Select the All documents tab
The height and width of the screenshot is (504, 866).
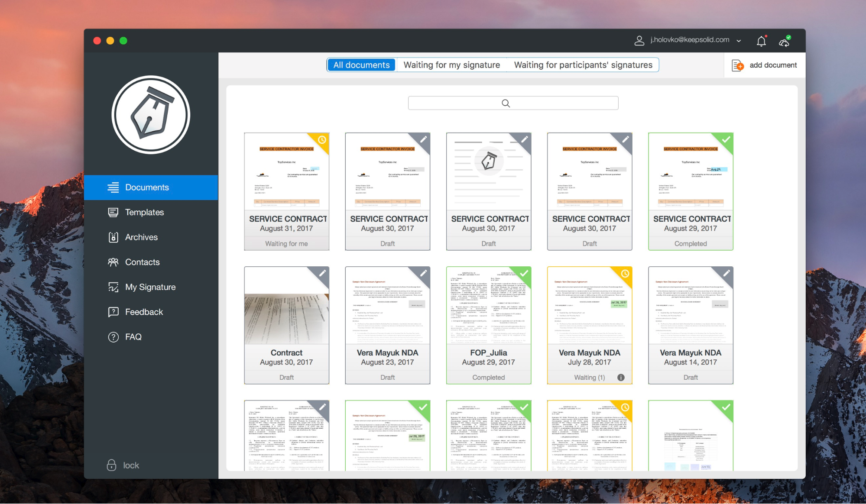(361, 65)
